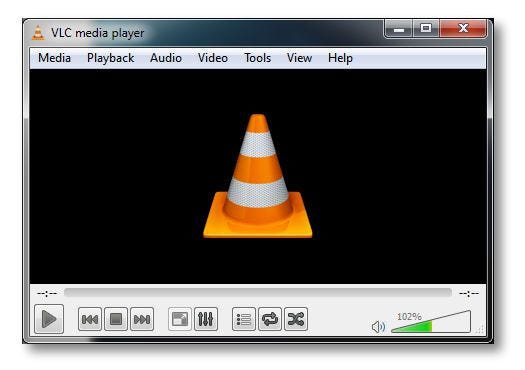
Task: Click remaining time label right of seek bar
Action: (469, 294)
